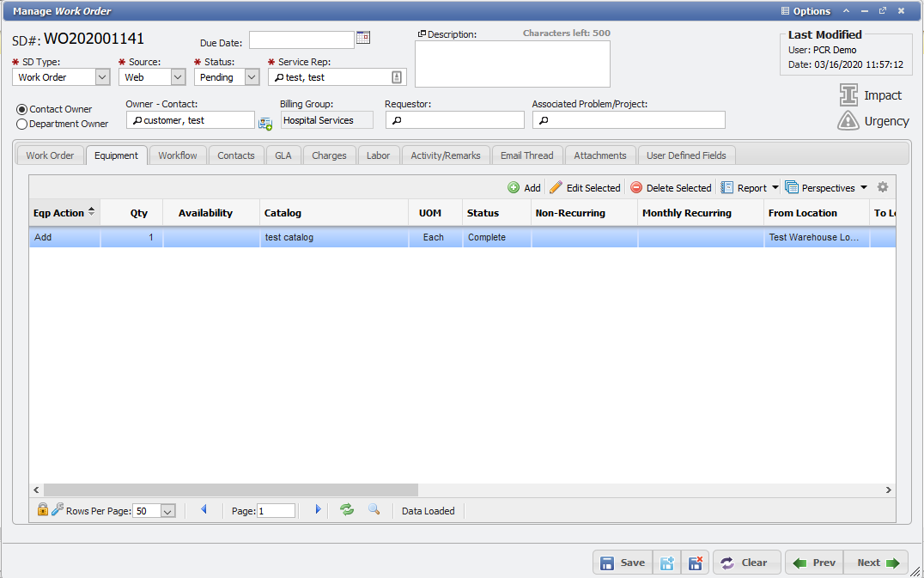The width and height of the screenshot is (924, 578).
Task: Click the Save and Close icon
Action: click(696, 563)
